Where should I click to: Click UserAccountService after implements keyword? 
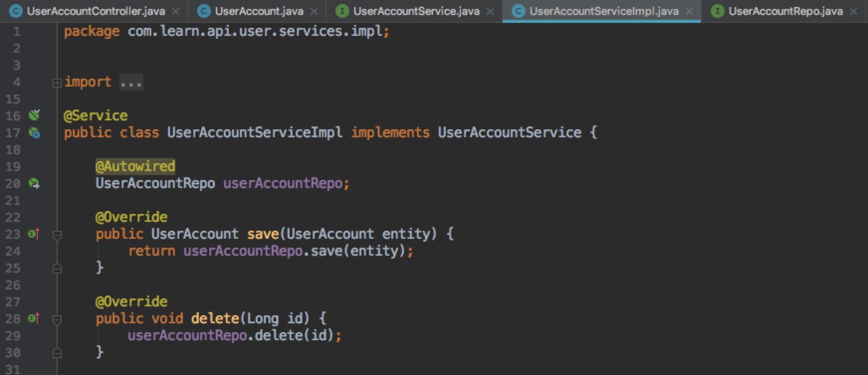[510, 133]
